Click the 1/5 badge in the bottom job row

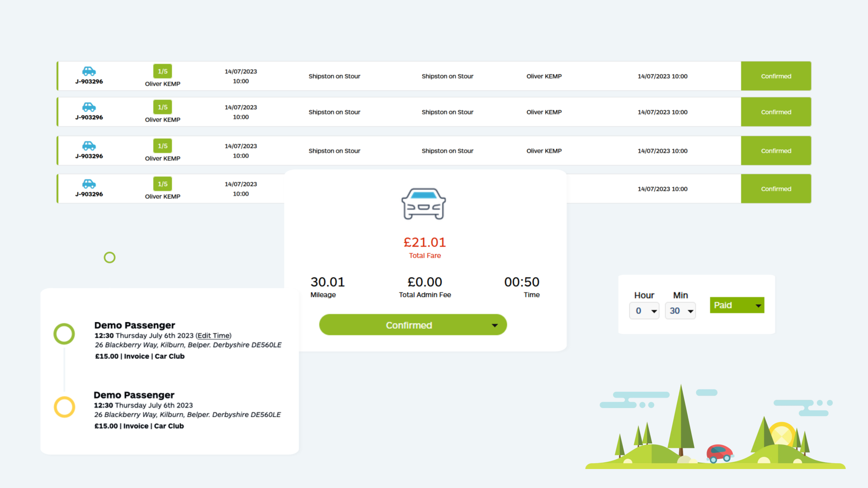(x=163, y=184)
